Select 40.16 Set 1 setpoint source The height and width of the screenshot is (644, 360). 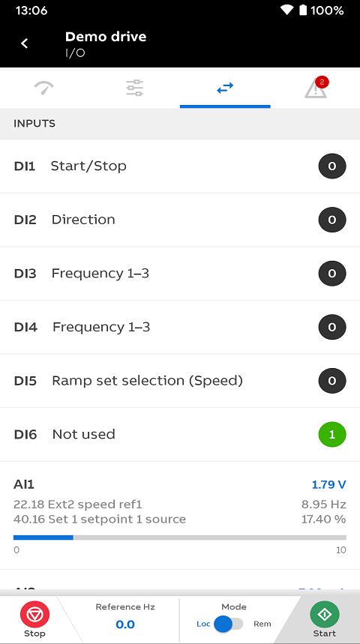[100, 519]
